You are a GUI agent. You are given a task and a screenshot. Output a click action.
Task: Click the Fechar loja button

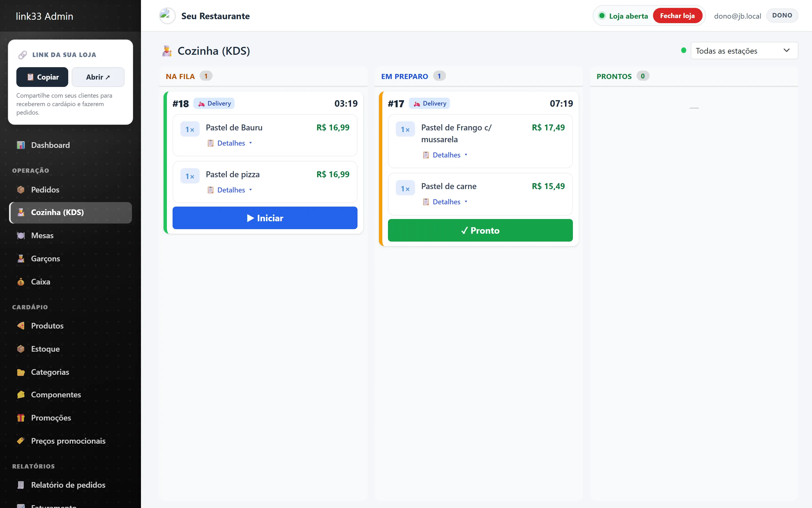coord(677,16)
